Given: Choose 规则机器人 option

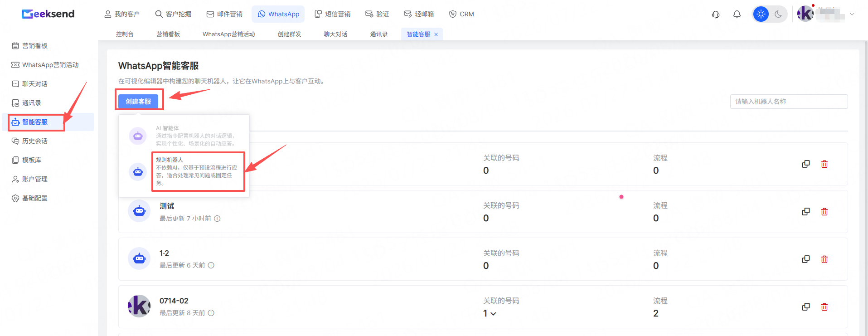Looking at the screenshot, I should 184,172.
